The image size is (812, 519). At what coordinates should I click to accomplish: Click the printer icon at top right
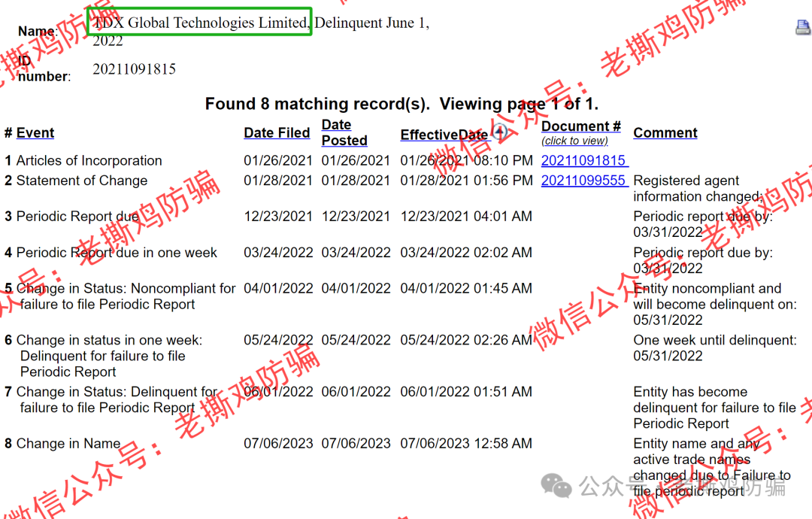804,27
